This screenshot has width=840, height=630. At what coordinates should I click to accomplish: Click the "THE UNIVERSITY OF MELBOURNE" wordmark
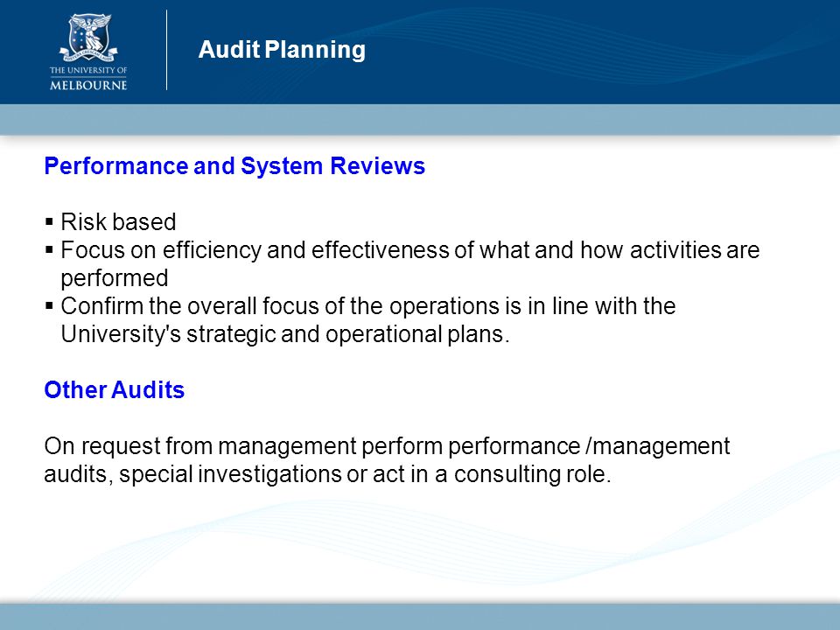(x=88, y=78)
